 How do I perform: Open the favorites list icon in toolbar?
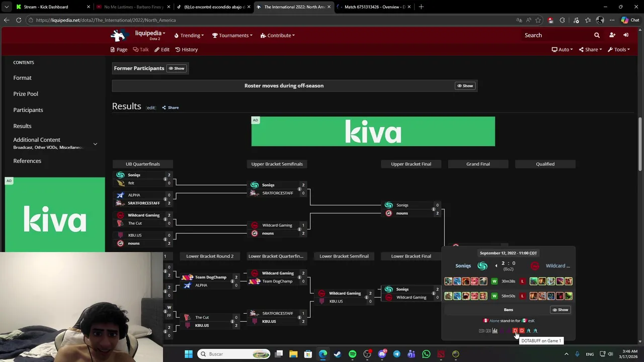pos(588,20)
